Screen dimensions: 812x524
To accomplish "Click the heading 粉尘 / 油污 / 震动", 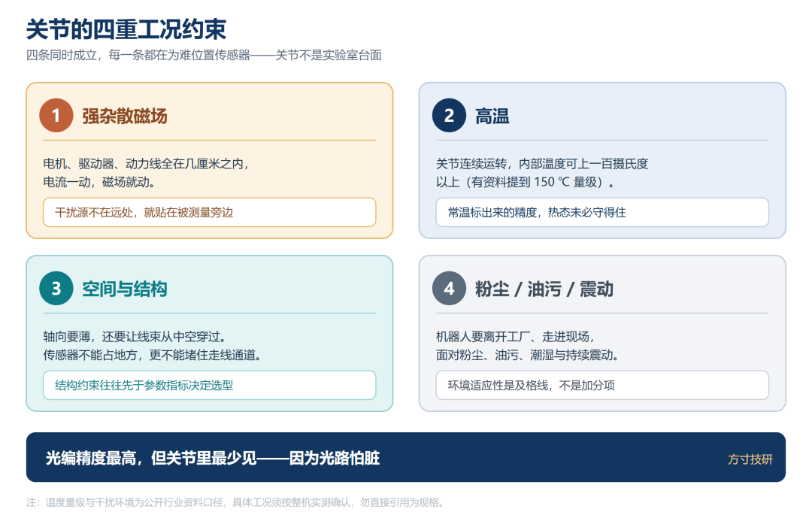I will pyautogui.click(x=544, y=289).
